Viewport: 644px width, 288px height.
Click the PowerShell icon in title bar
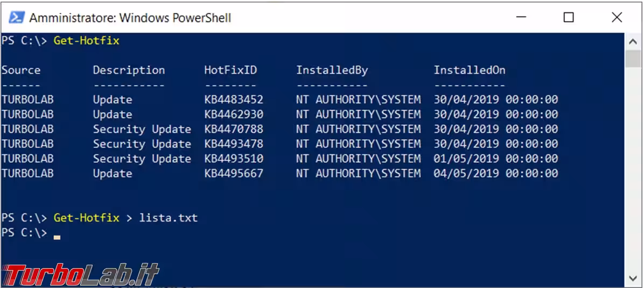tap(16, 17)
